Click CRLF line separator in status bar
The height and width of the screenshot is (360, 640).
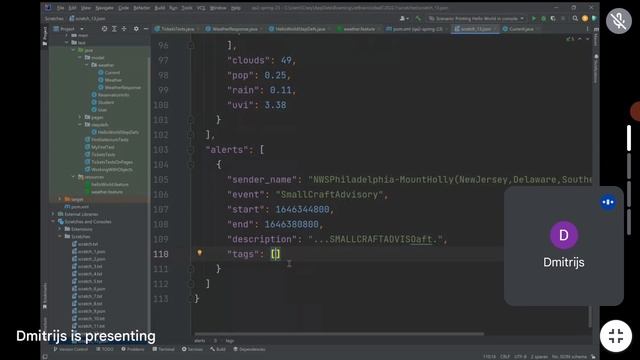[x=505, y=357]
